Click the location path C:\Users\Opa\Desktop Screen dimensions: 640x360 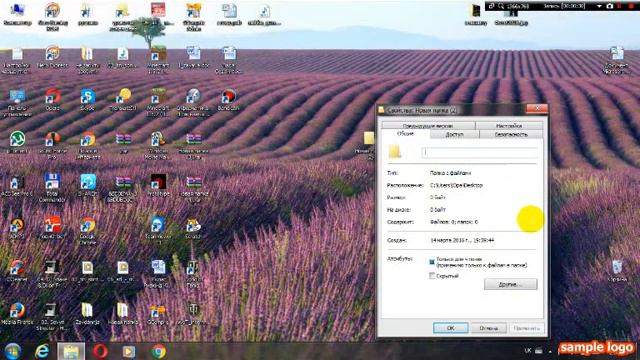[456, 185]
